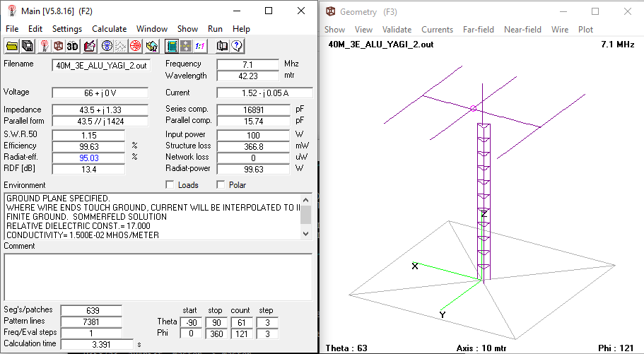644x354 pixels.
Task: Open the Near-field menu
Action: coord(522,30)
